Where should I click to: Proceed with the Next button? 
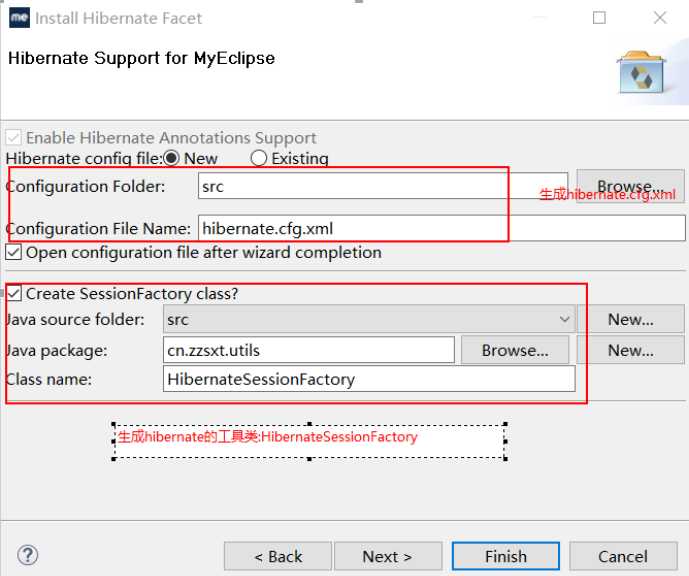coord(388,556)
